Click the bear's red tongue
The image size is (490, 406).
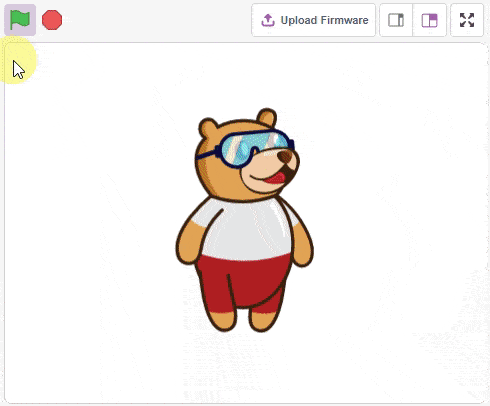pyautogui.click(x=275, y=179)
